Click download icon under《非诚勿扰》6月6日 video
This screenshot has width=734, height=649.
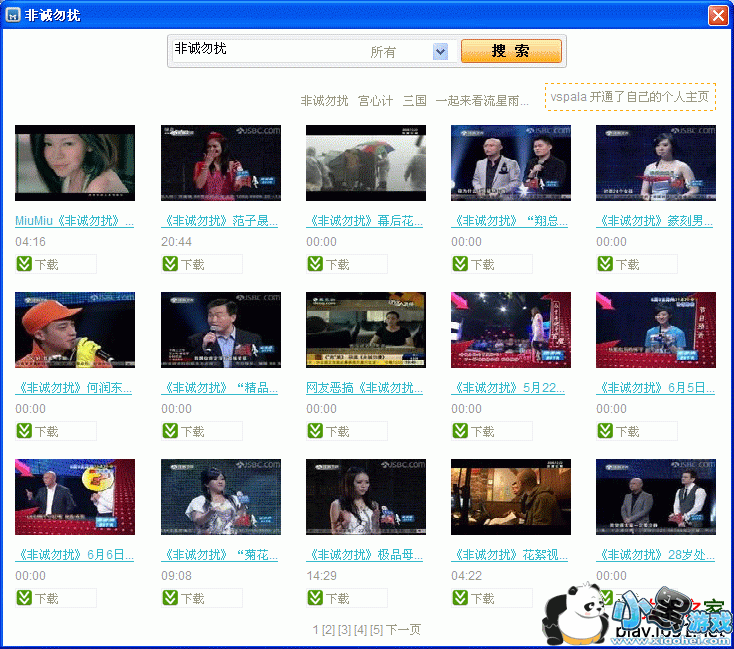pos(24,597)
